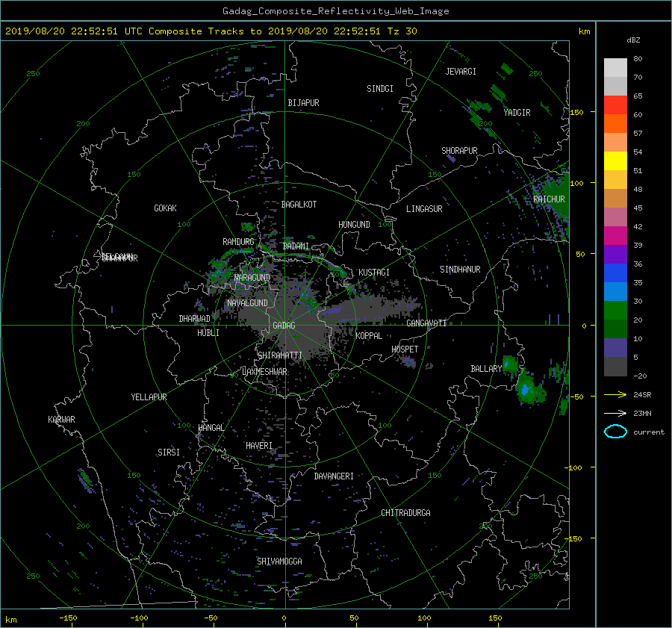This screenshot has width=672, height=628.
Task: Click the SHIVAMOGGA label
Action: 279,561
